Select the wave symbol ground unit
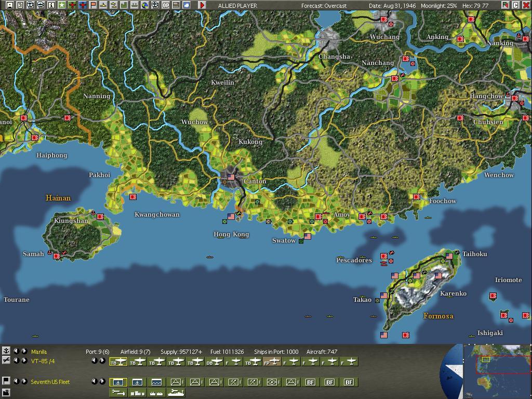This screenshot has height=399, width=532. 156,382
